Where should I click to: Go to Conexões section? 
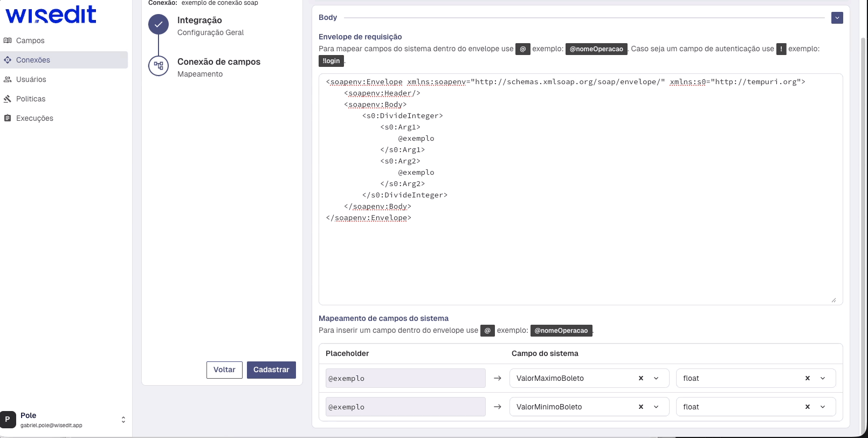coord(33,60)
